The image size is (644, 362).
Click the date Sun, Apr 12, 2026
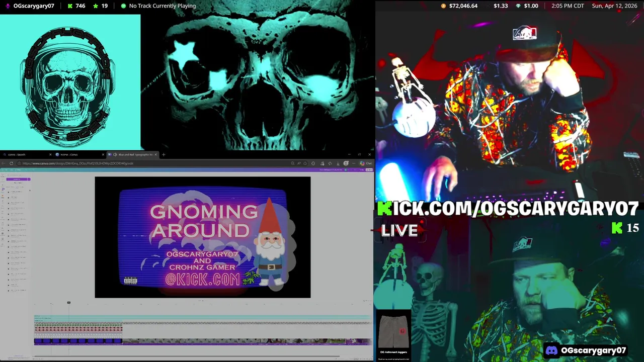[615, 6]
